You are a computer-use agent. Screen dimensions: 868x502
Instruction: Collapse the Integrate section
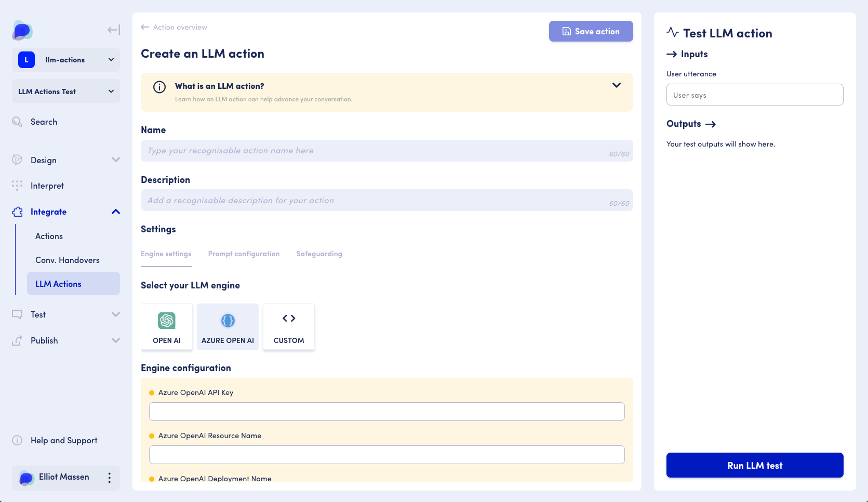[x=115, y=212]
